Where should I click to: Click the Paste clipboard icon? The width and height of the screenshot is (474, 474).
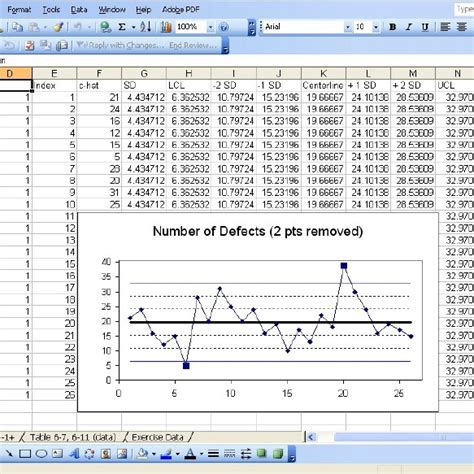(33, 27)
